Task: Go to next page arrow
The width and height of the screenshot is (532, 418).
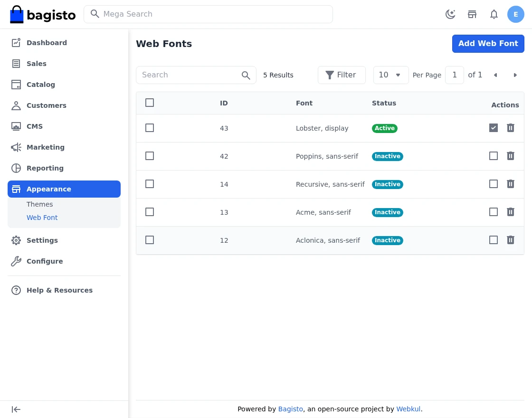Action: 515,75
